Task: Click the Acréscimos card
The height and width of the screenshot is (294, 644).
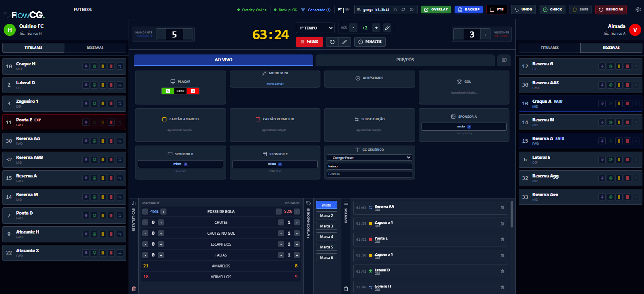Action: (x=369, y=79)
